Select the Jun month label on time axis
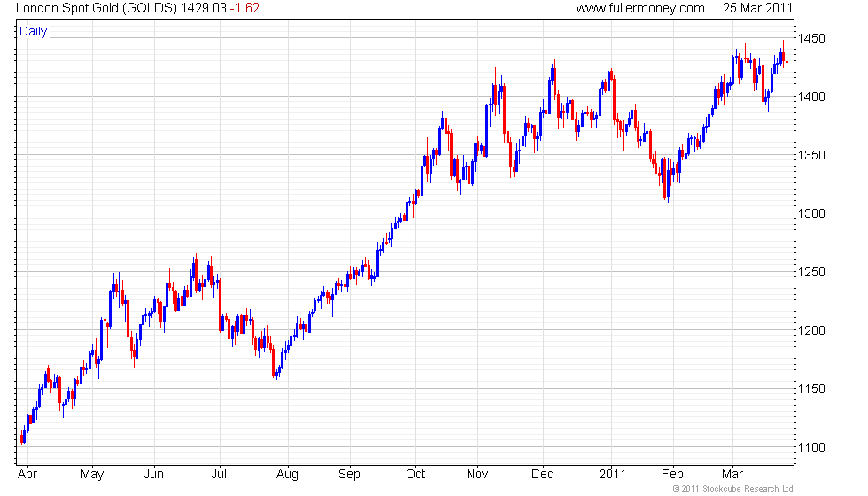This screenshot has width=868, height=496. (154, 475)
